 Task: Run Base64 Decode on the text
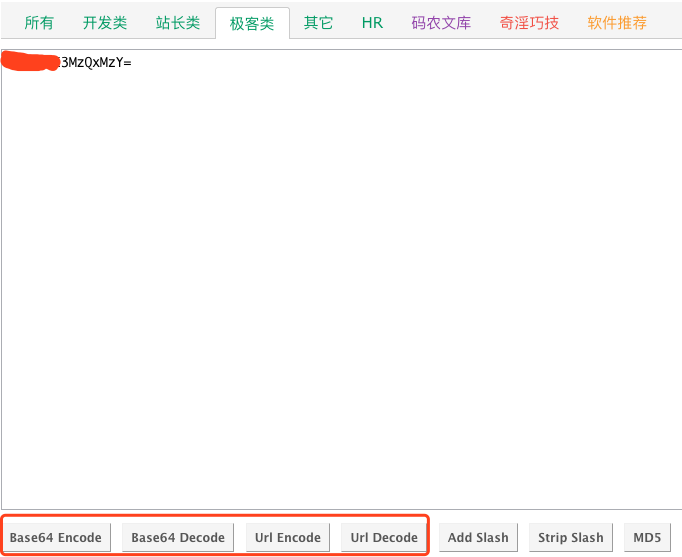pyautogui.click(x=178, y=537)
